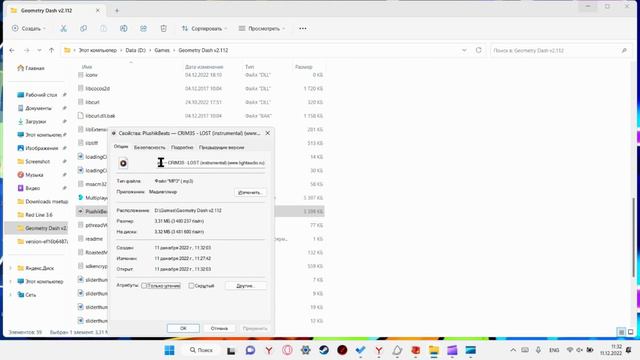Expand recent locations chevron next to forward arrow
The width and height of the screenshot is (640, 360).
pyautogui.click(x=39, y=50)
